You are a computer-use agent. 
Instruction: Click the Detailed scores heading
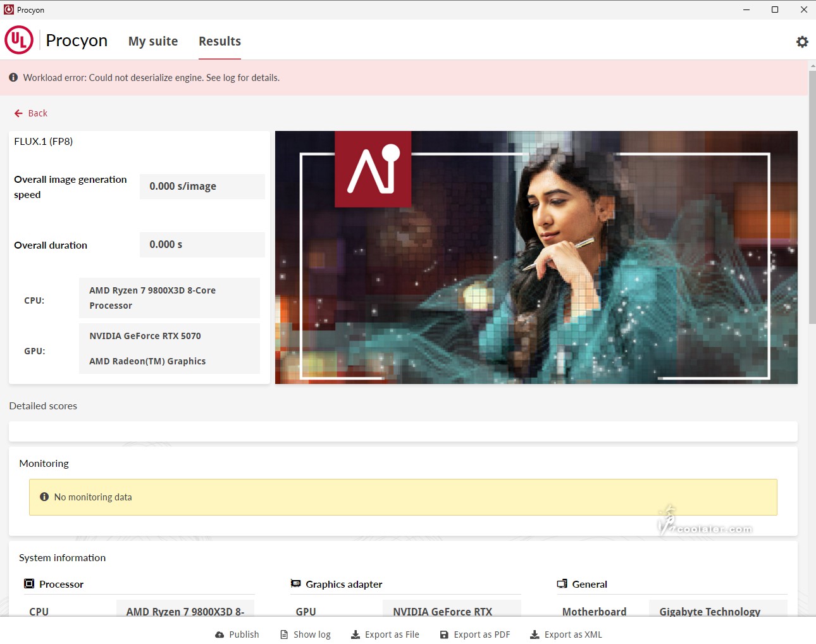click(x=43, y=406)
